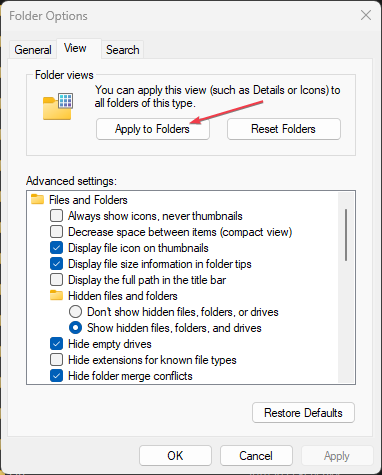Screen dimensions: 382x475
Task: Click Restore Defaults button
Action: pos(303,413)
